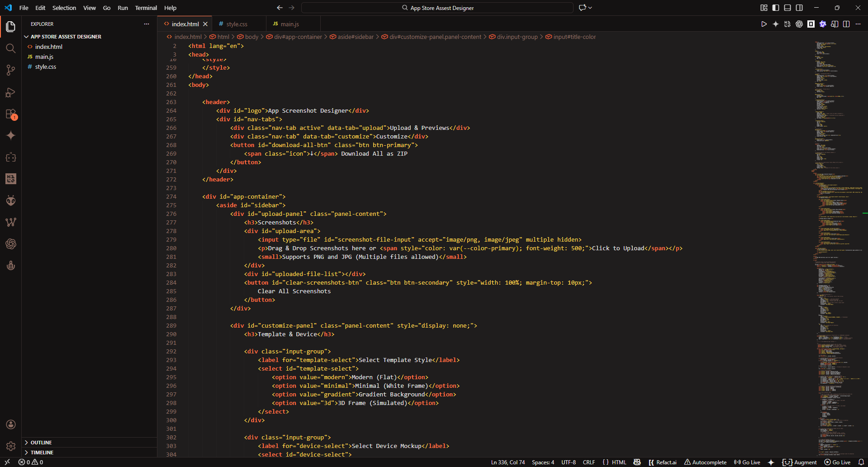Expand the OUTLINE section

point(42,443)
